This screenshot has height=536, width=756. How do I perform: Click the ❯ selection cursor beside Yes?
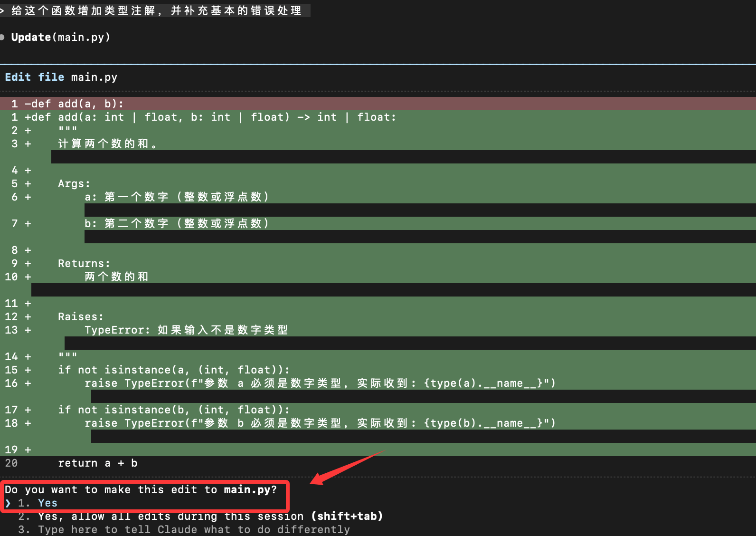point(8,503)
